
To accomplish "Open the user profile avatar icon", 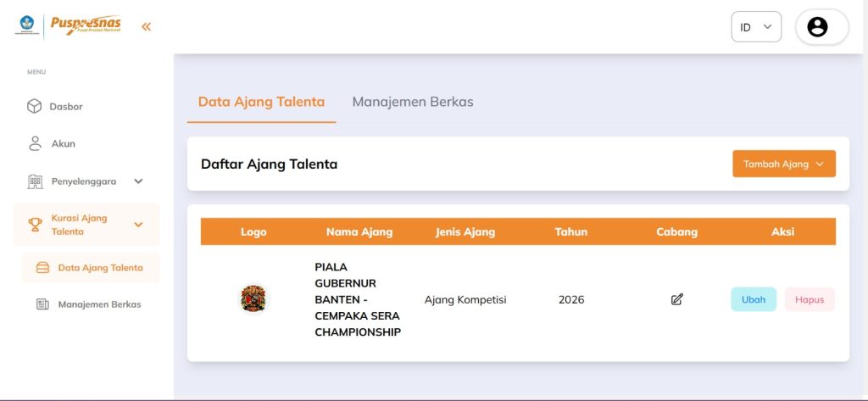I will [817, 27].
